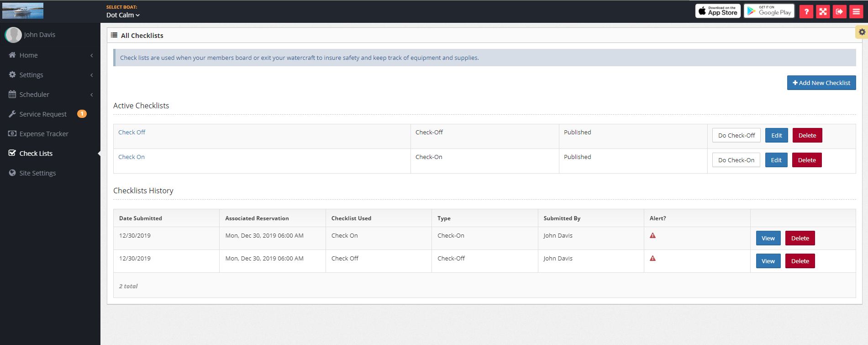Go to Expense Tracker in sidebar
868x345 pixels.
click(44, 134)
